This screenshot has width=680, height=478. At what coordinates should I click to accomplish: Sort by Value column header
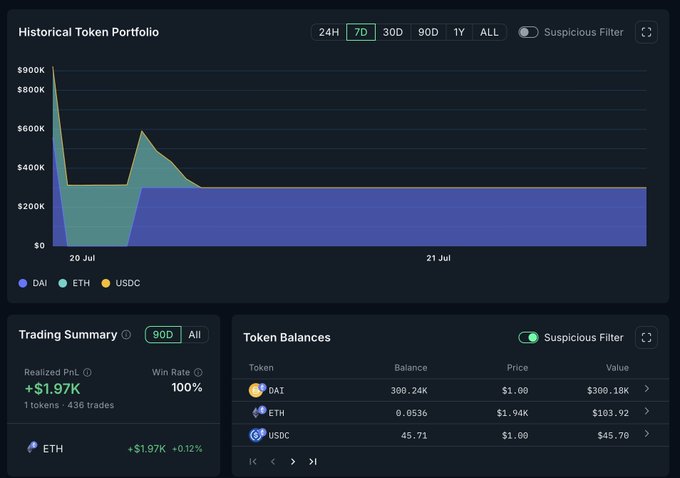(617, 367)
